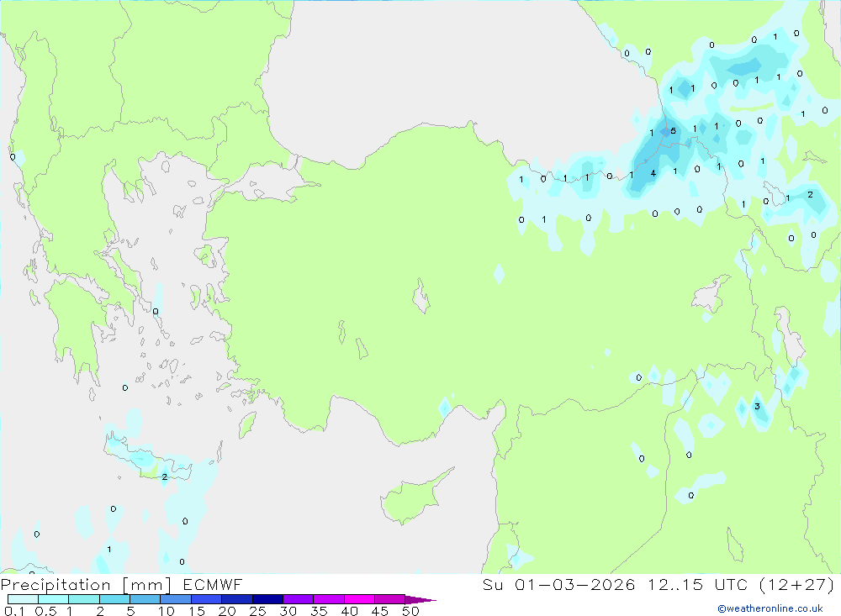
Task: Click the '(12+27)' forecast offset text
Action: (x=797, y=584)
